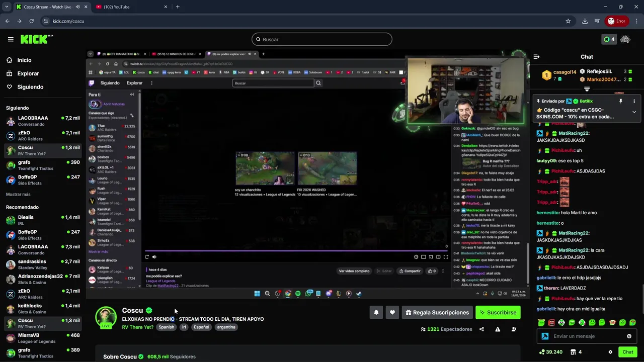Screen dimensions: 644x362
Task: Open chat settings gear icon
Action: point(610,352)
